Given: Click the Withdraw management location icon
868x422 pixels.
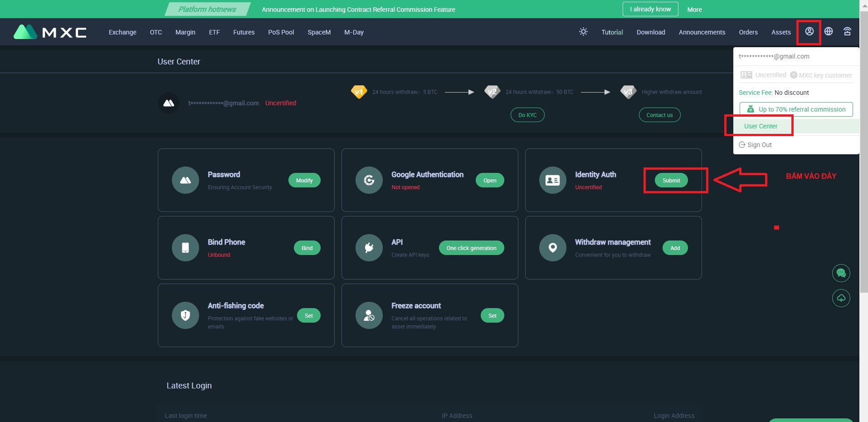Looking at the screenshot, I should click(x=553, y=248).
